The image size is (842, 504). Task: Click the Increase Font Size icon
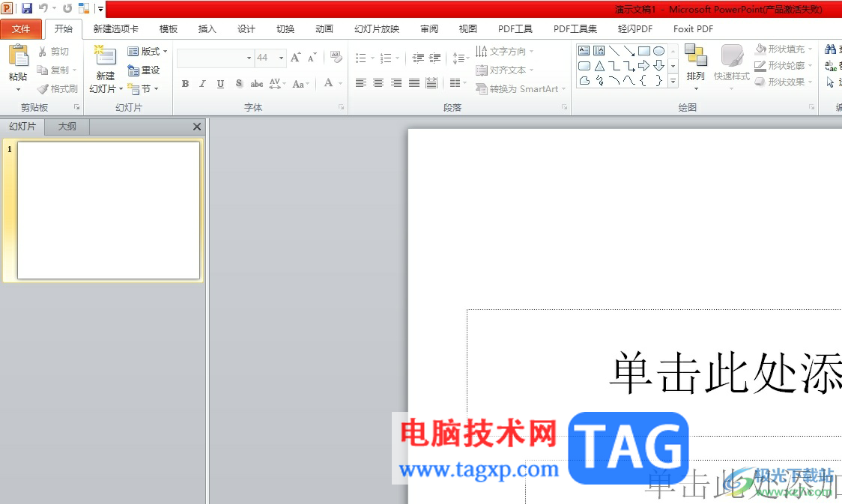coord(295,58)
